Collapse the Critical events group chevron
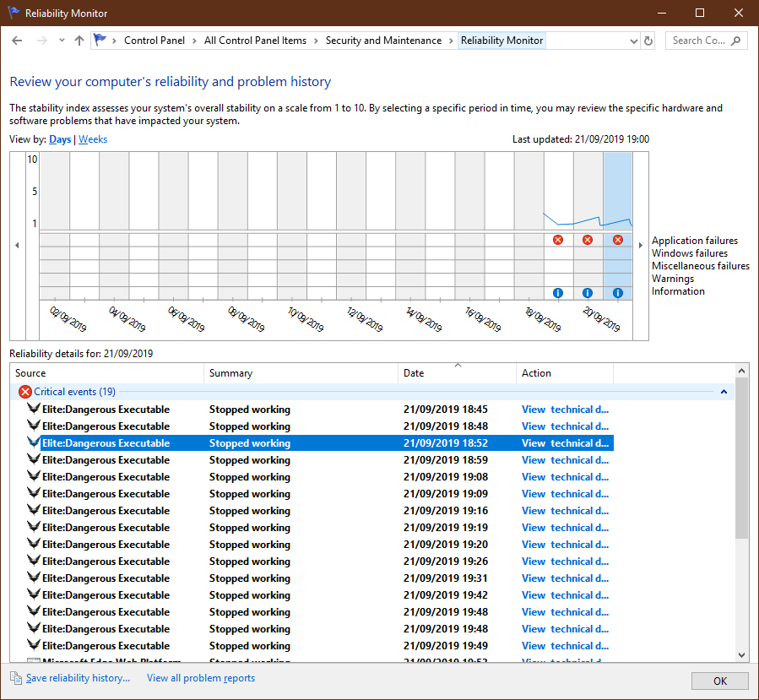This screenshot has height=700, width=759. (x=724, y=392)
